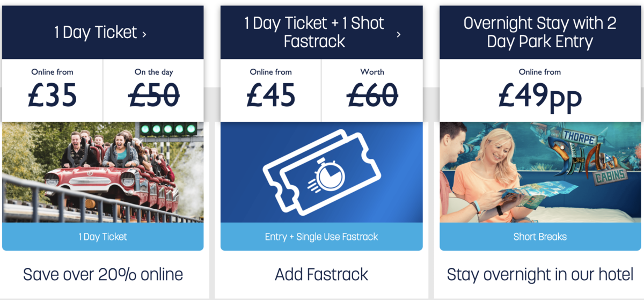Image resolution: width=644 pixels, height=300 pixels.
Task: Click the crossed-out £60 worth price
Action: (x=372, y=96)
